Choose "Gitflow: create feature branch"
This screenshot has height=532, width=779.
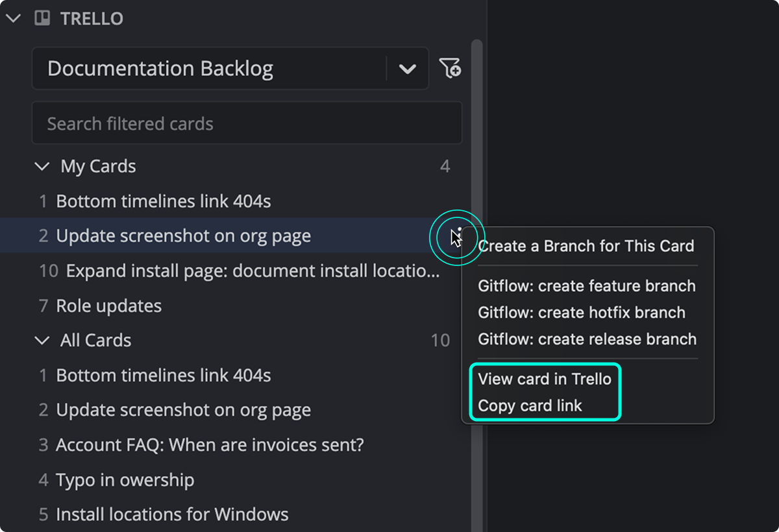pos(586,285)
